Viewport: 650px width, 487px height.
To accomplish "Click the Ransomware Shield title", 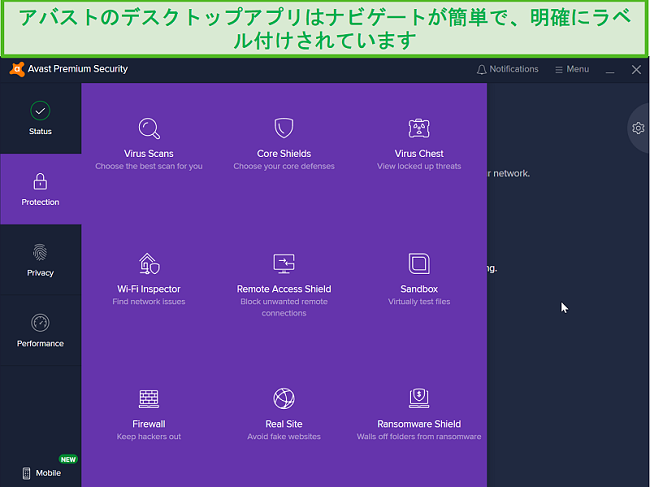I will coord(419,424).
